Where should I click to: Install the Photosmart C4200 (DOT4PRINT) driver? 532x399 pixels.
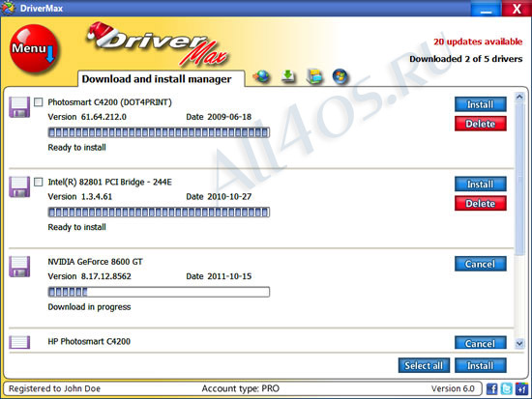[481, 104]
